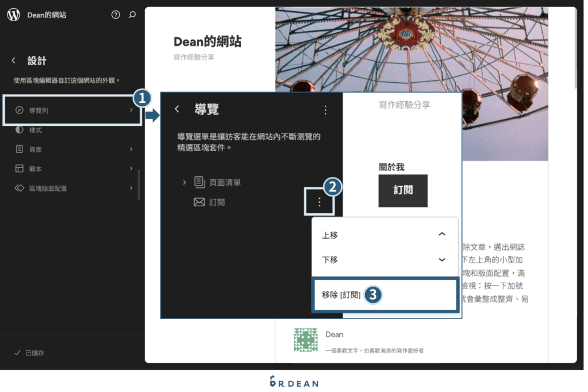Click the 頁面 pages icon in the sidebar

coord(18,149)
